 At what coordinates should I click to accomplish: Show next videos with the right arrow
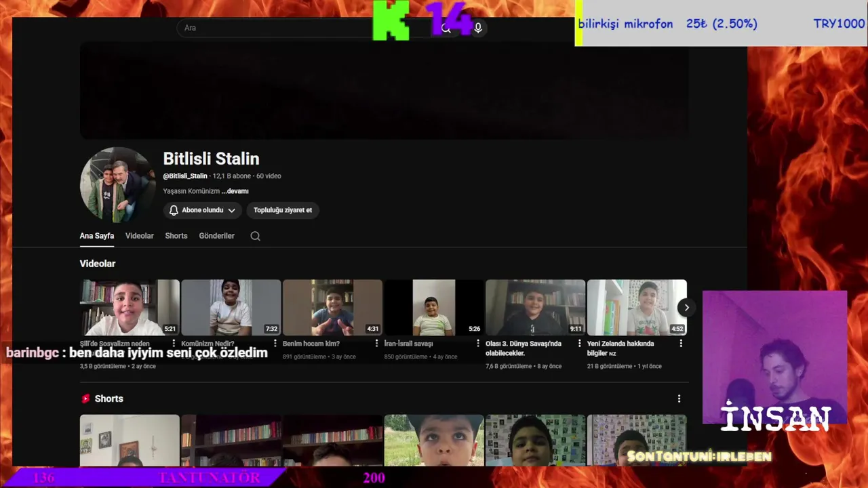click(x=686, y=308)
